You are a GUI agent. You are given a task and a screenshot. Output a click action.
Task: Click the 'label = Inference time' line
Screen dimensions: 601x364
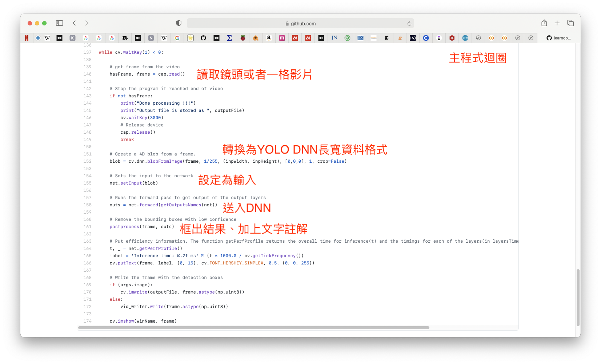[x=207, y=256]
